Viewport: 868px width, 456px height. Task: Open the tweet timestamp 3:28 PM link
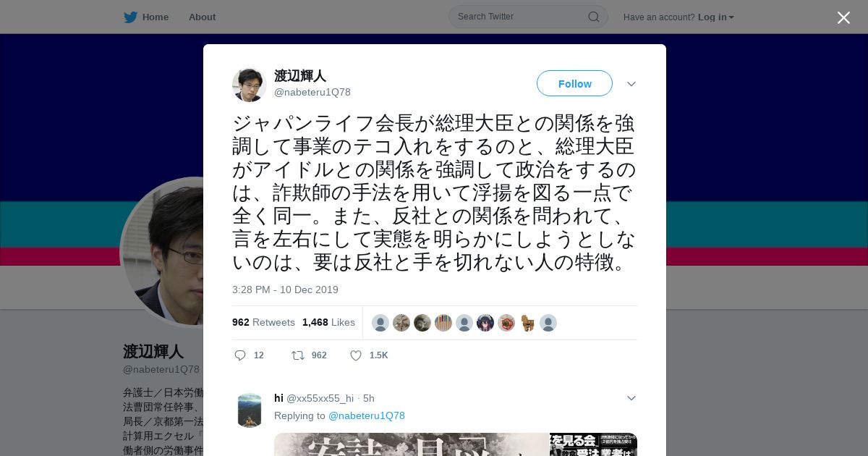coord(285,290)
